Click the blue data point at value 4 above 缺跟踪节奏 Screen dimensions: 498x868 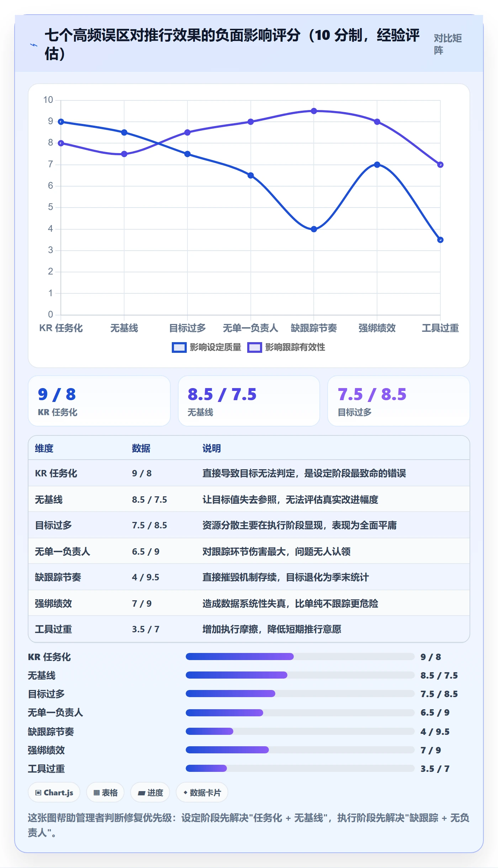pos(314,229)
